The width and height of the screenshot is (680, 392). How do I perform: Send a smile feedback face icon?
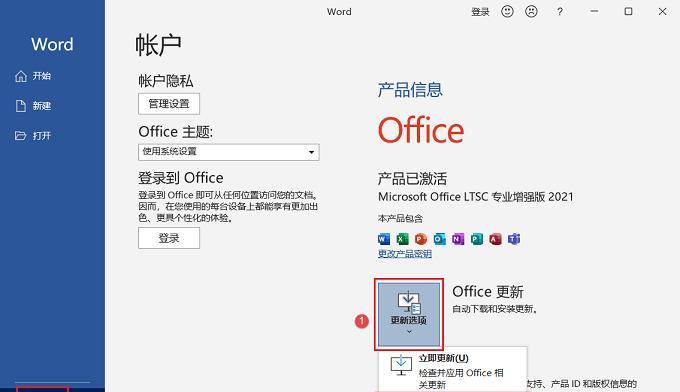point(507,11)
